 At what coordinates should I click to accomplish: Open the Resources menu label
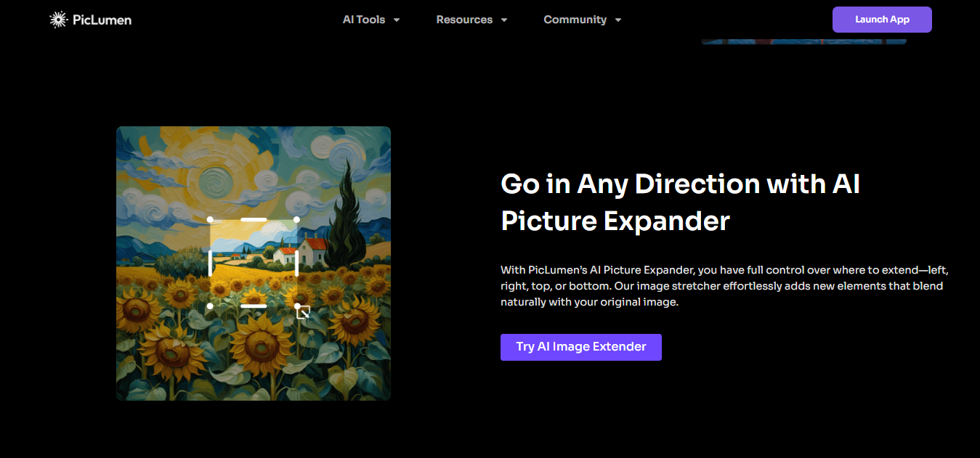[464, 20]
